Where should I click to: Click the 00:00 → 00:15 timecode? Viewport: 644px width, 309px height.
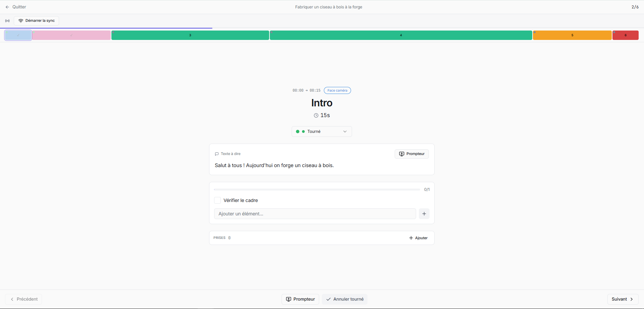306,91
